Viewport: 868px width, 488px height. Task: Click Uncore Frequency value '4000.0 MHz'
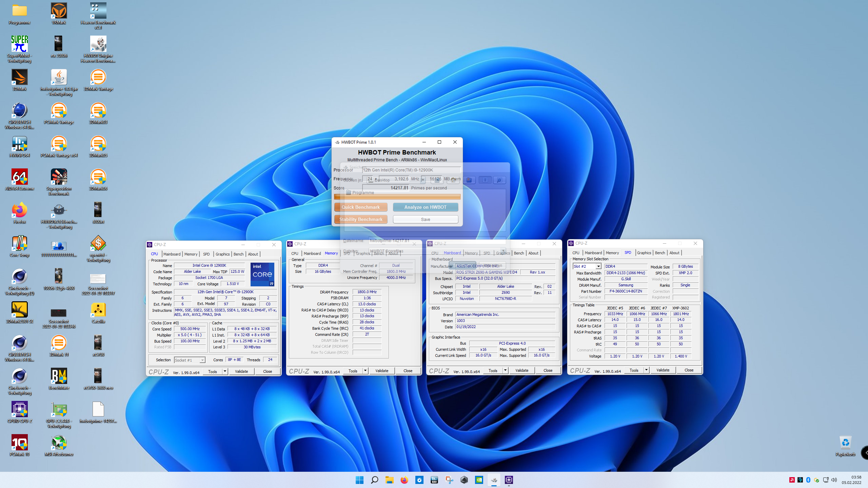[x=396, y=278]
